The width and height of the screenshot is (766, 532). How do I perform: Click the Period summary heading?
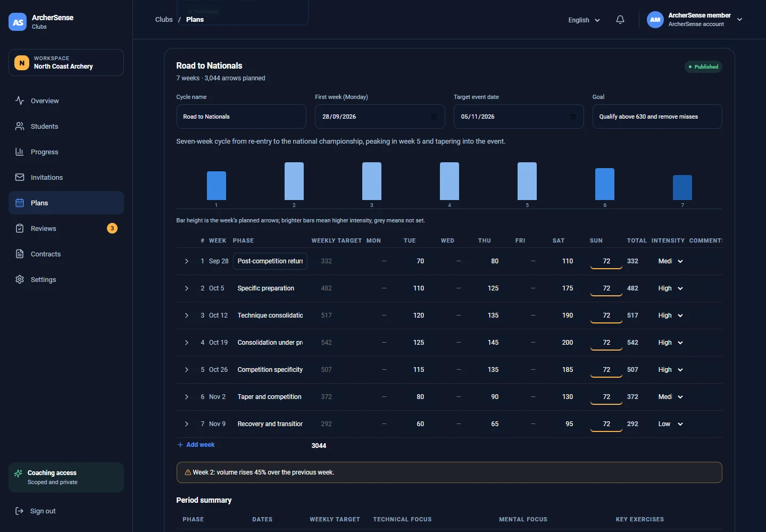[204, 500]
